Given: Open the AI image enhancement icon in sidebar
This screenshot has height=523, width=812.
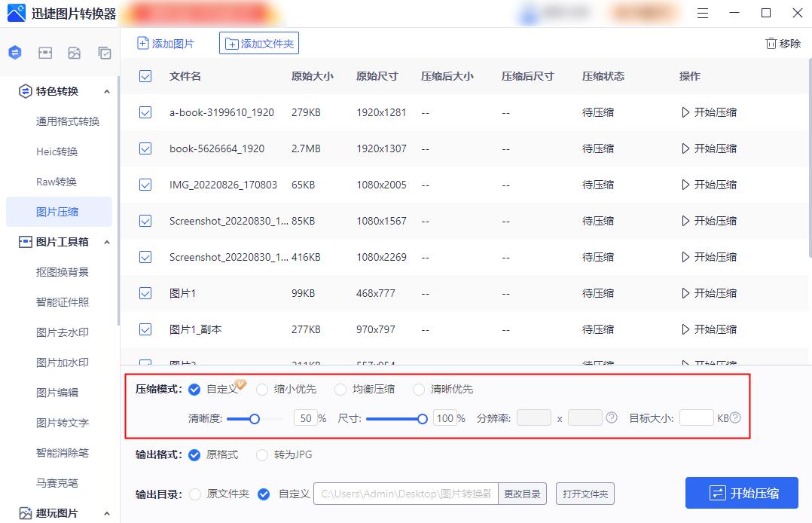Looking at the screenshot, I should point(75,53).
